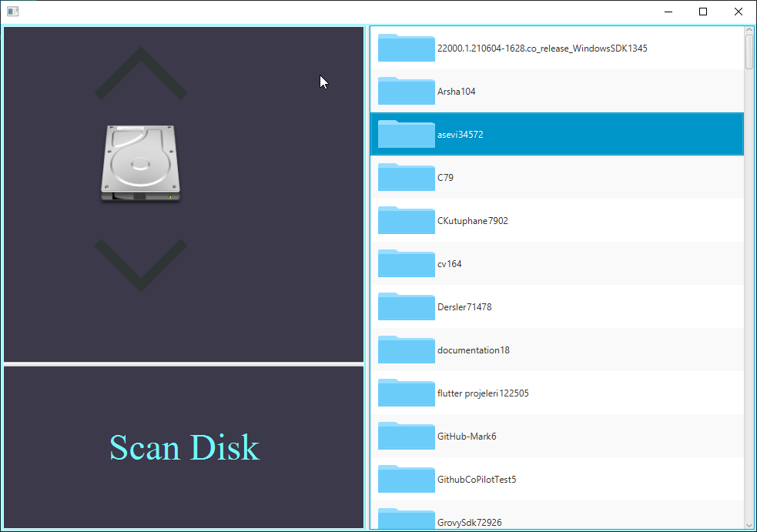Click the Arsha104 folder icon

pyautogui.click(x=406, y=91)
